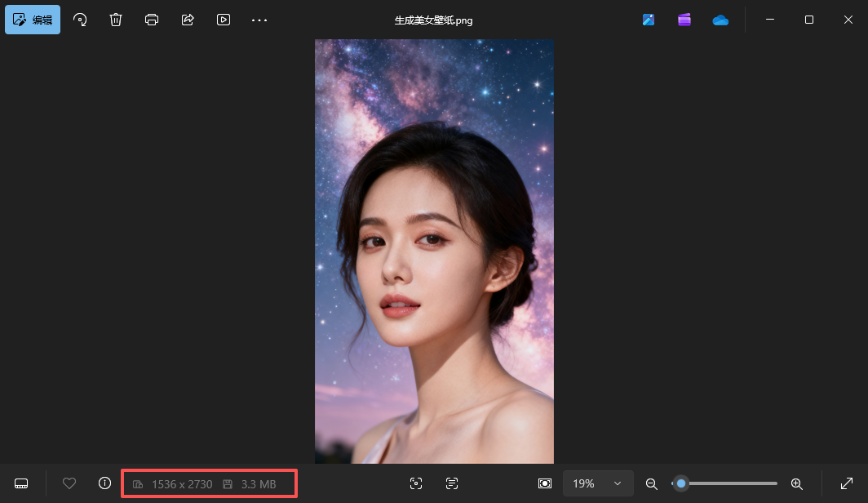Extract text from the image
This screenshot has height=503, width=868.
pos(452,483)
